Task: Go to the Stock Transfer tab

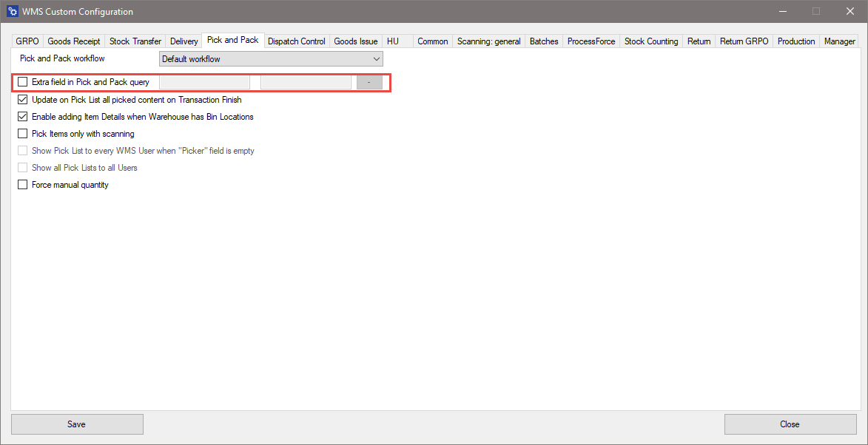Action: coord(135,41)
